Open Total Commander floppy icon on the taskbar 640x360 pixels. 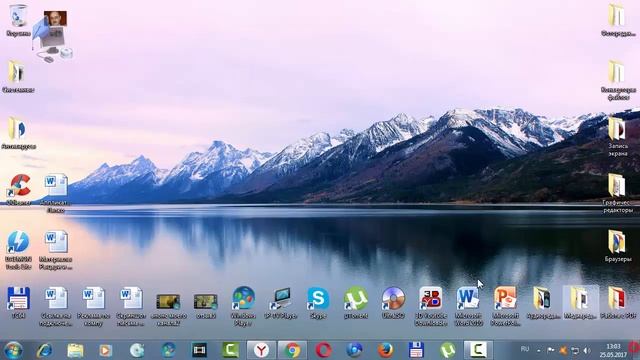tap(416, 350)
